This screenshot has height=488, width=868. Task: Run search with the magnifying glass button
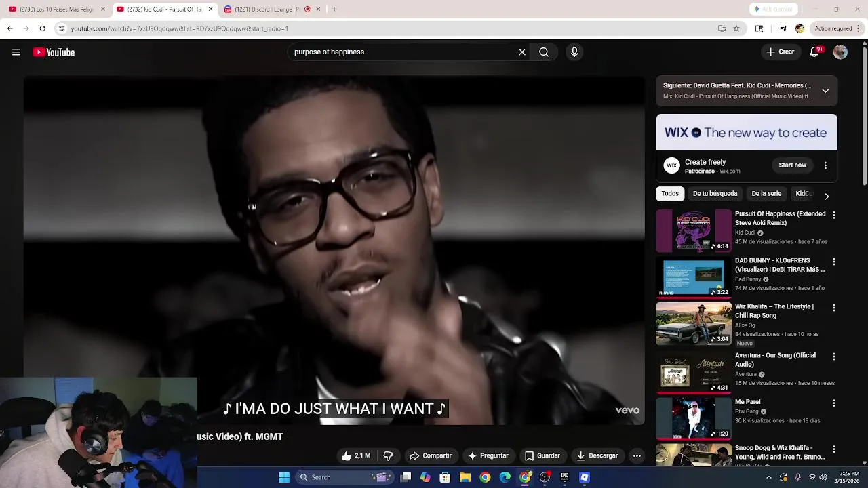544,52
